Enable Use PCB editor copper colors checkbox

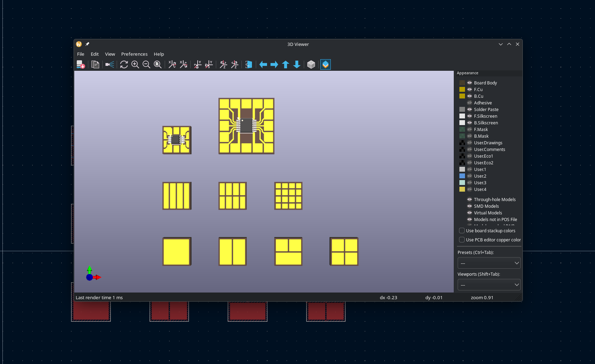[462, 240]
